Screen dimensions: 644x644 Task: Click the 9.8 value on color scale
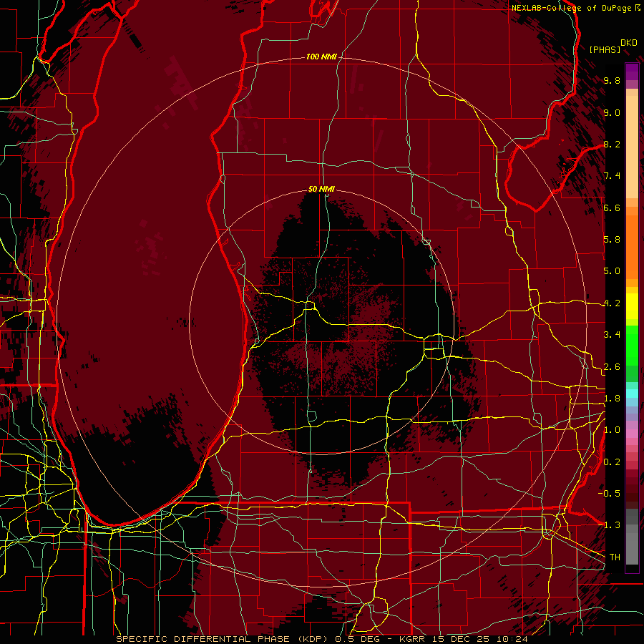point(612,80)
